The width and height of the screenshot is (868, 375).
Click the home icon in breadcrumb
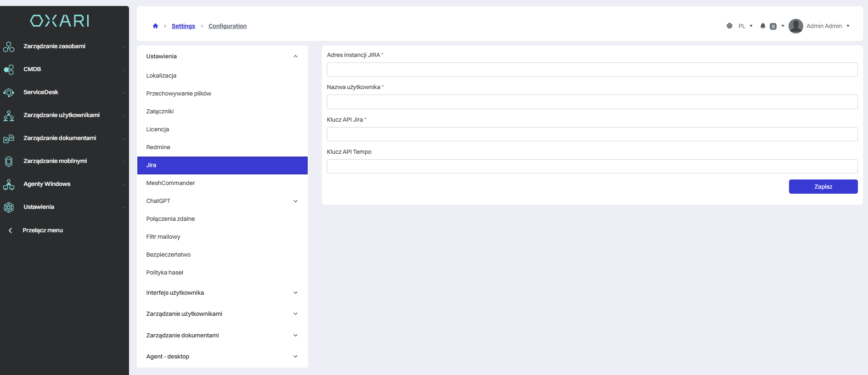click(155, 26)
